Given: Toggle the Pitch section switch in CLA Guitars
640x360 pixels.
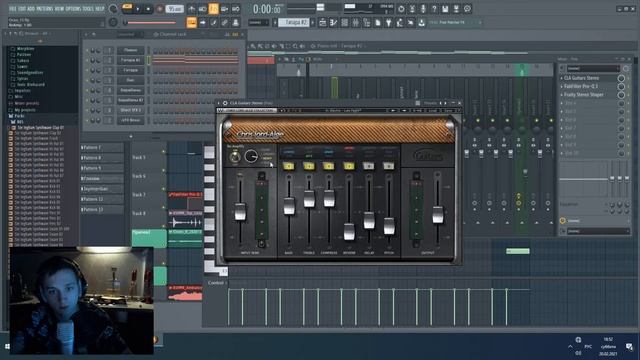Looking at the screenshot, I should tap(389, 166).
